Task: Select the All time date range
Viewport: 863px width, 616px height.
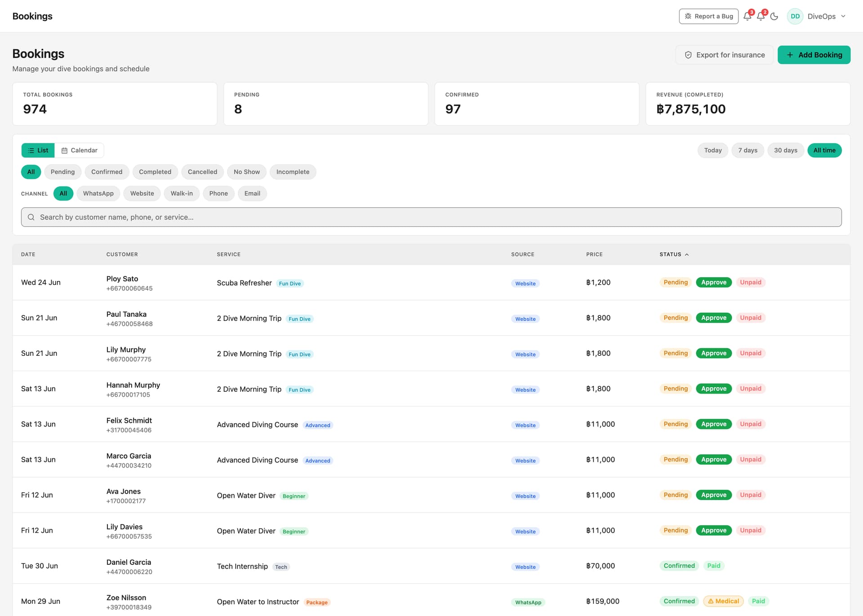Action: click(x=824, y=151)
